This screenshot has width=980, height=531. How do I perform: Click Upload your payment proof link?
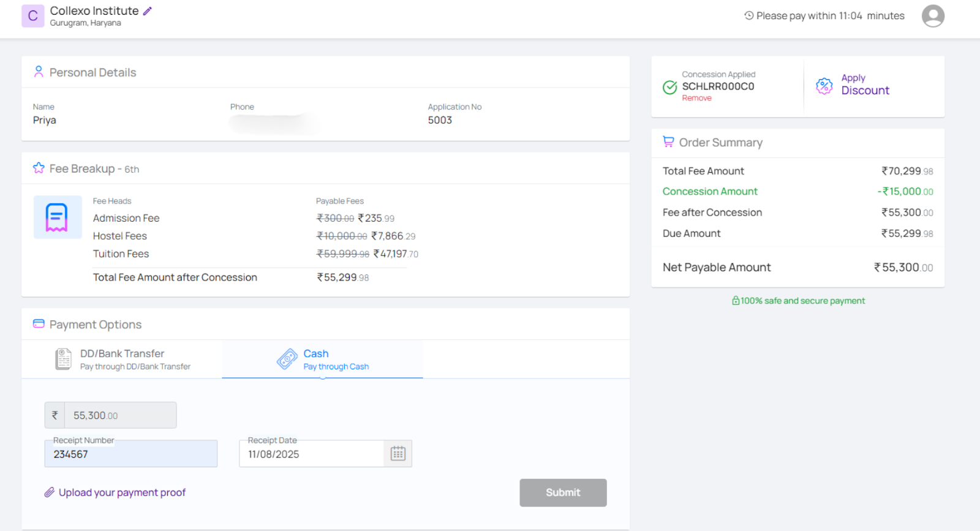click(122, 492)
